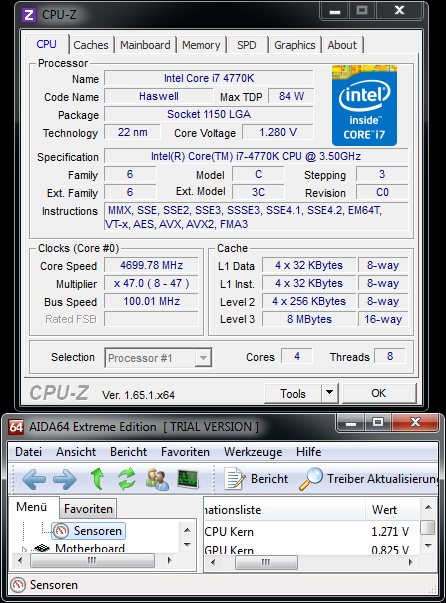The image size is (446, 603).
Task: Select Motherboard tree item
Action: point(90,548)
